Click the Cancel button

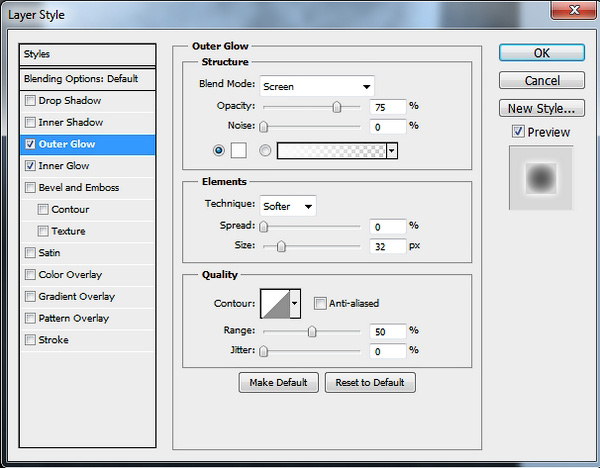pos(542,80)
